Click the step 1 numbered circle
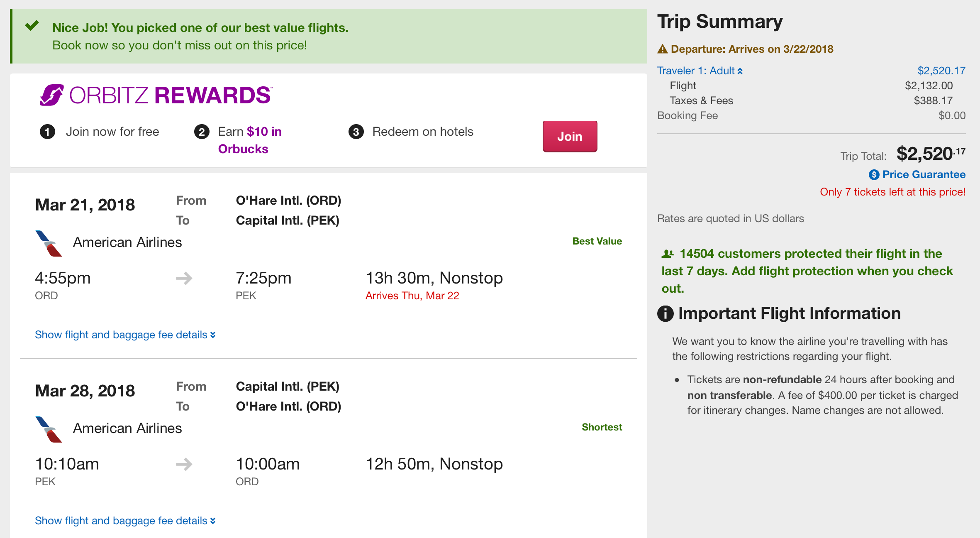 pos(47,132)
